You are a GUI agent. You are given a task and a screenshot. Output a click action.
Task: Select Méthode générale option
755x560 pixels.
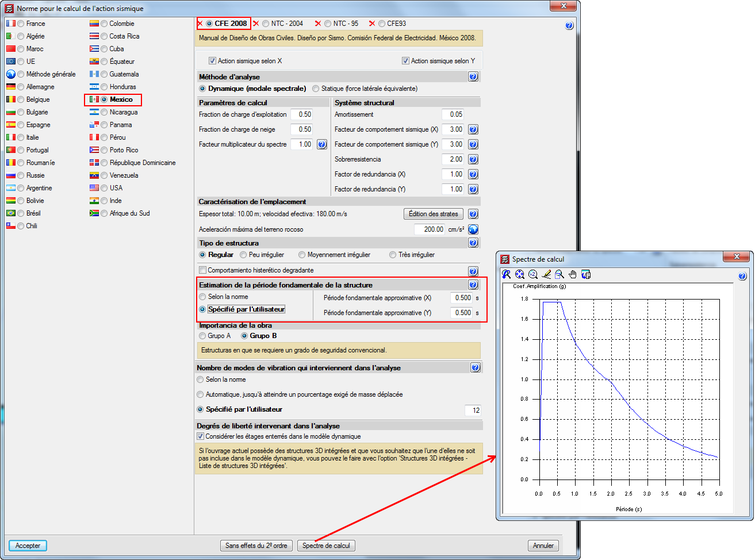point(21,74)
